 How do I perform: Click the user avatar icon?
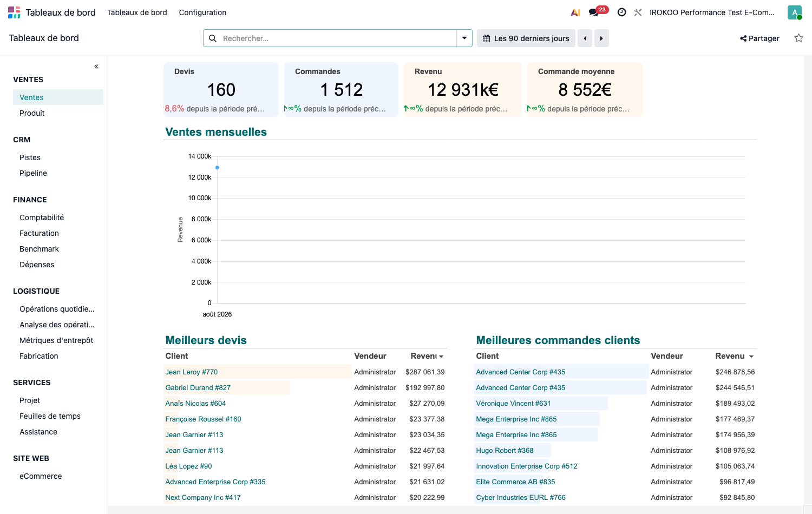tap(794, 12)
